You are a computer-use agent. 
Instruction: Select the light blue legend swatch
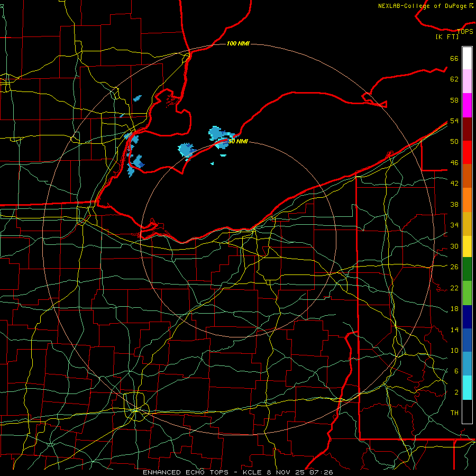[467, 364]
